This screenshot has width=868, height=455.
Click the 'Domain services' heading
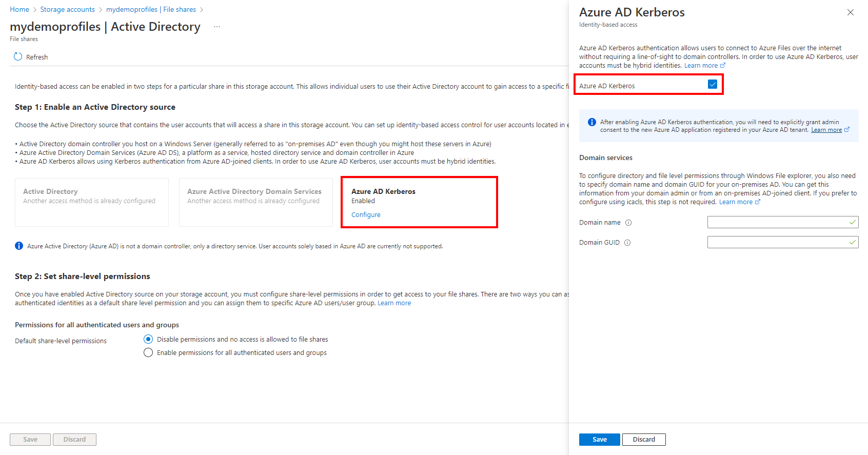pos(606,157)
